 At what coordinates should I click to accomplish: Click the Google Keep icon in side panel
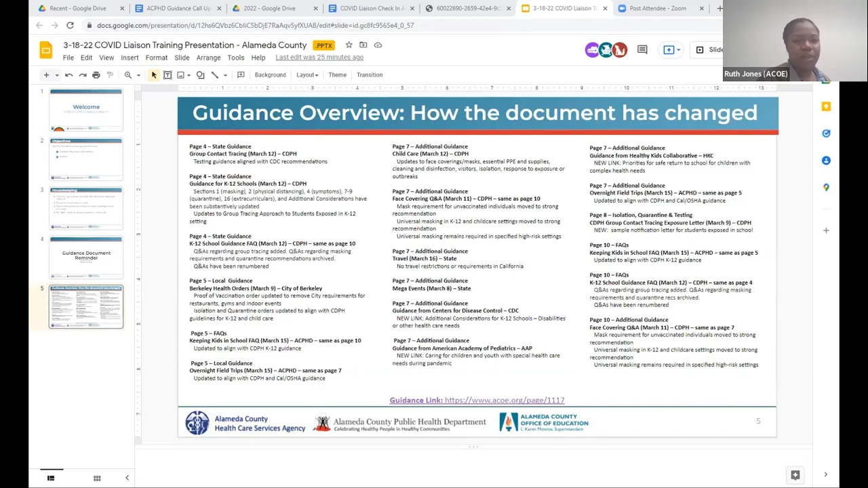point(826,106)
